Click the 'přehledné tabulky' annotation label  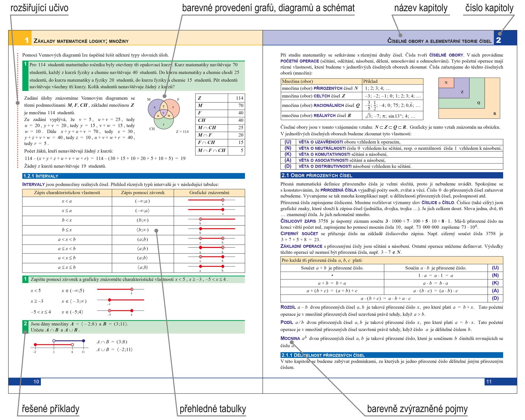pyautogui.click(x=213, y=409)
